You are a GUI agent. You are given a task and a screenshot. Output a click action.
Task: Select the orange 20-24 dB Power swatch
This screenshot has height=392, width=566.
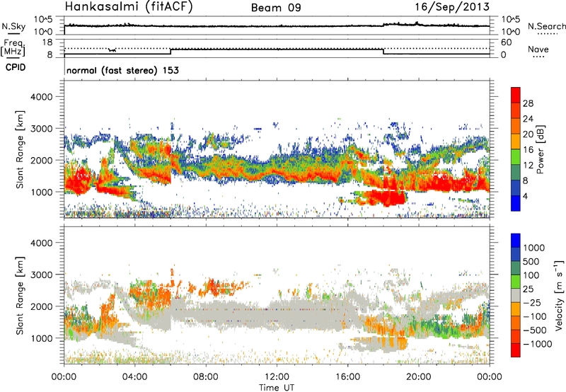click(516, 126)
